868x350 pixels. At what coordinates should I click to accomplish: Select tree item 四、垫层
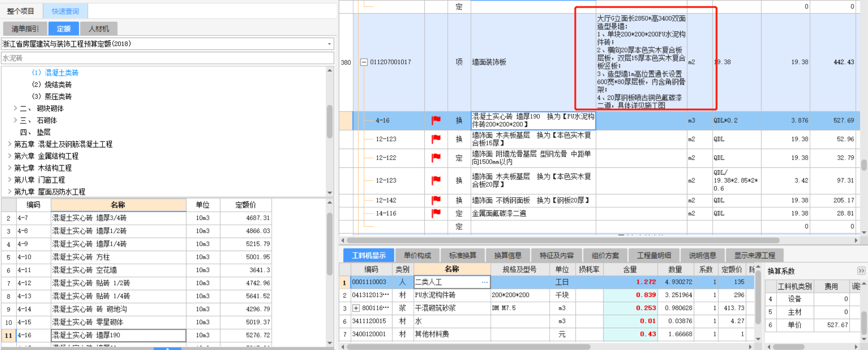35,132
